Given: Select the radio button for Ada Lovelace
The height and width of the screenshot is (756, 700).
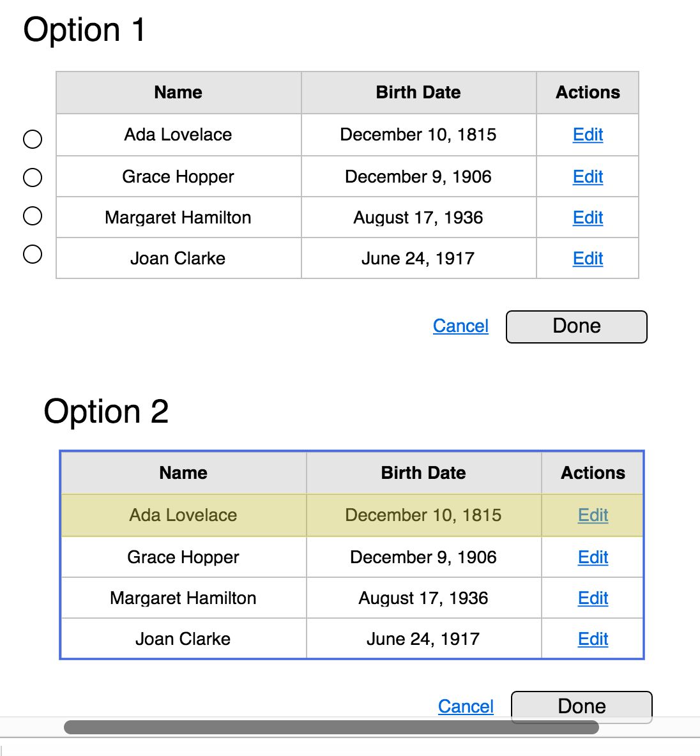Looking at the screenshot, I should [x=33, y=139].
